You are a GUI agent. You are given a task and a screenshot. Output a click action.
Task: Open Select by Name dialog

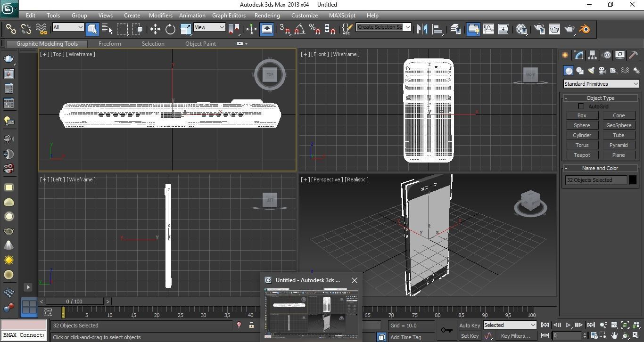(107, 29)
